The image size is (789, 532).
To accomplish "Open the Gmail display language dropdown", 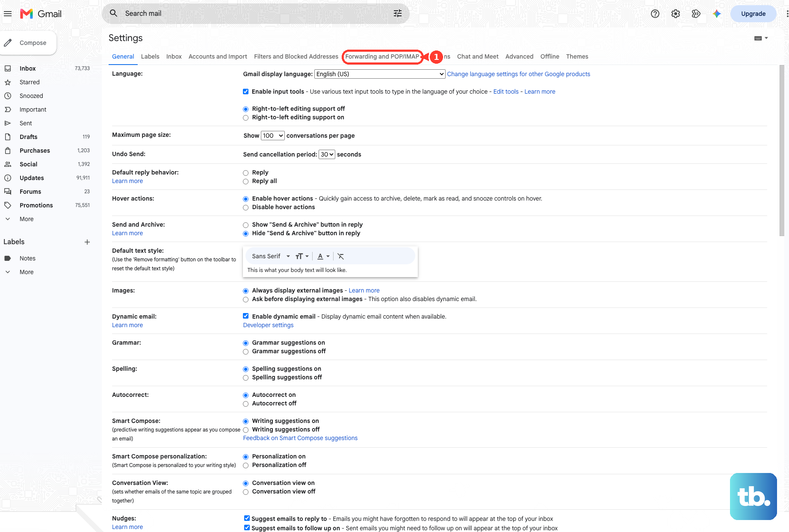I will [x=380, y=74].
